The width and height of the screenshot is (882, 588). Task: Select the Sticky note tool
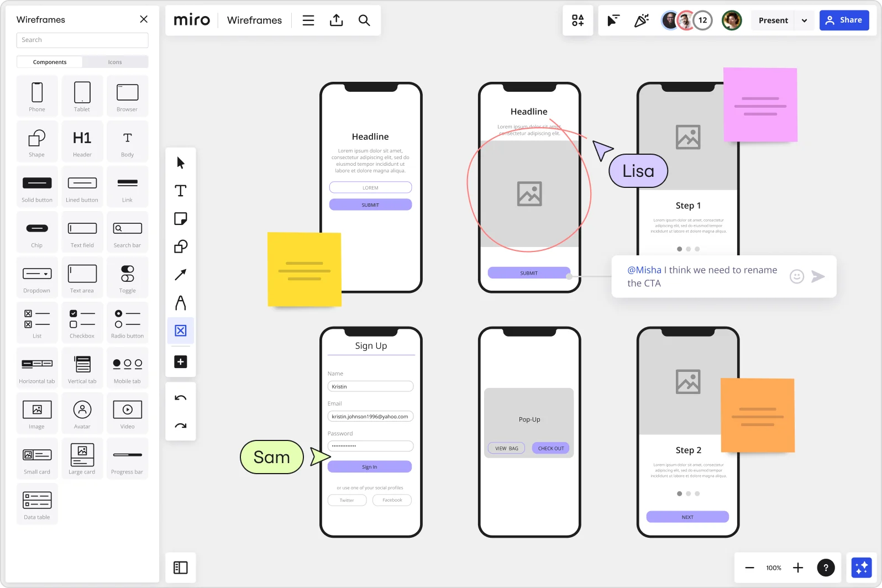[180, 219]
